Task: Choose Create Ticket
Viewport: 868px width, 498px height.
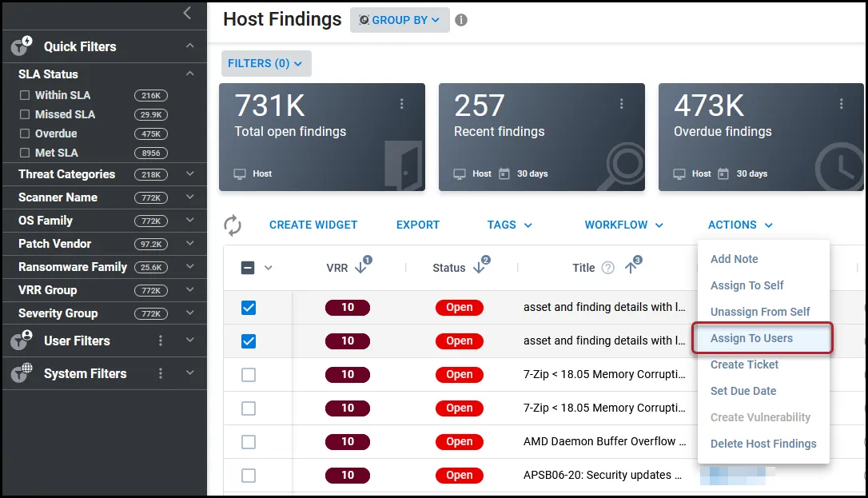Action: (x=744, y=365)
